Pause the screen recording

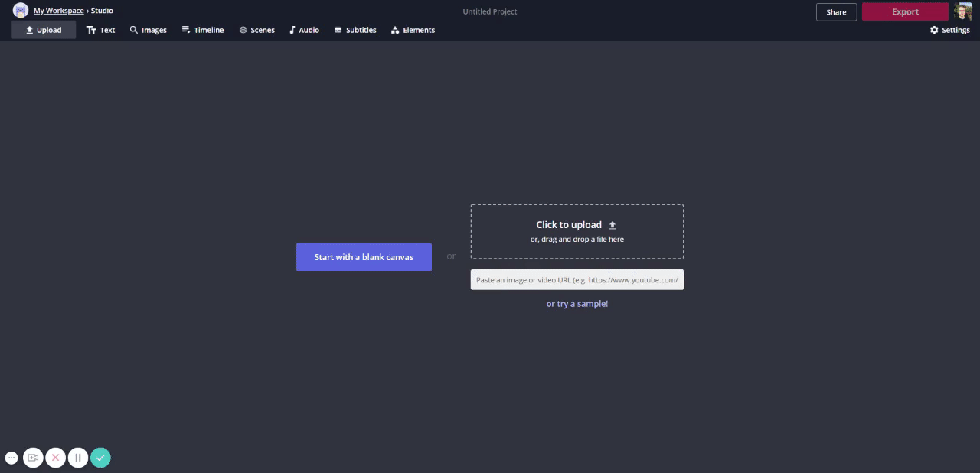(x=77, y=458)
